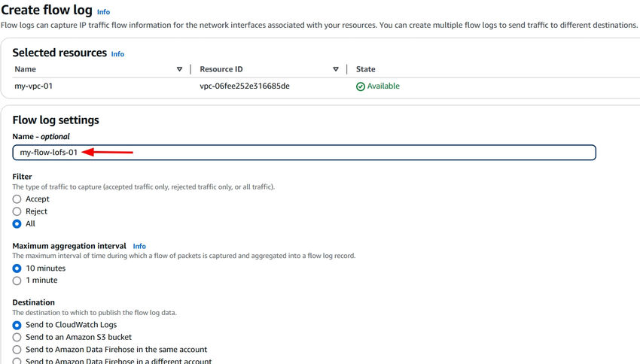Viewport: 640px width, 364px height.
Task: Click the green Available status icon
Action: pyautogui.click(x=361, y=86)
